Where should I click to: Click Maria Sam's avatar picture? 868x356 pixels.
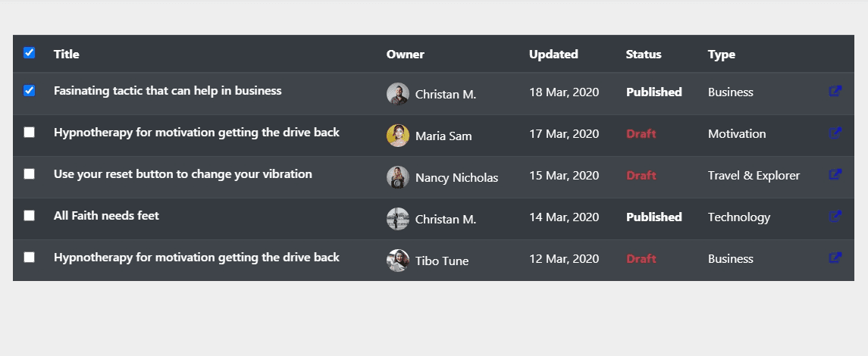397,136
